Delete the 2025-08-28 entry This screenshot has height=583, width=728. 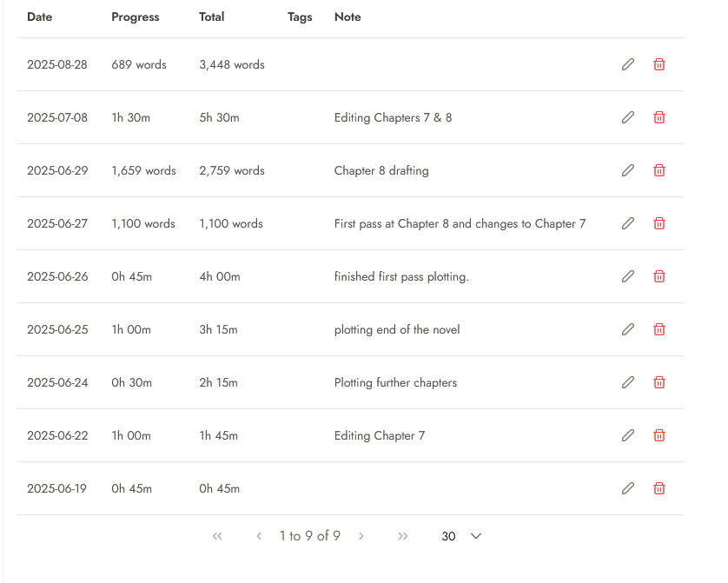[659, 64]
